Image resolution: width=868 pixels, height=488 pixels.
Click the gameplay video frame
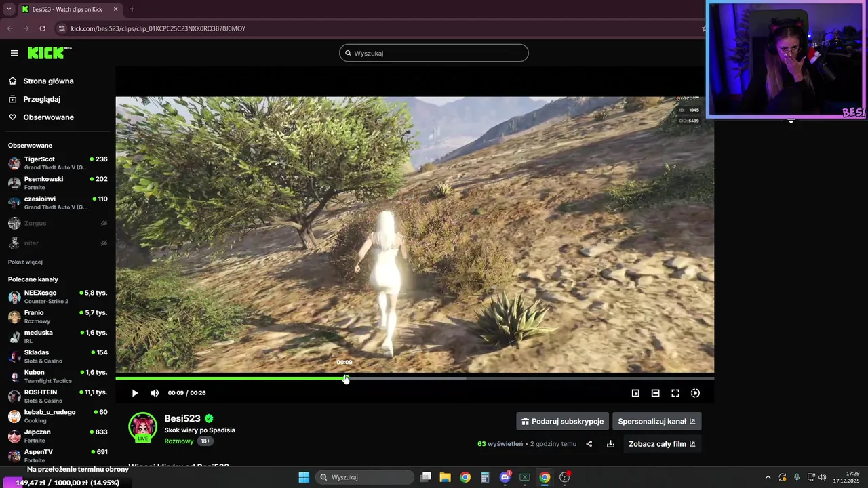[x=414, y=235]
